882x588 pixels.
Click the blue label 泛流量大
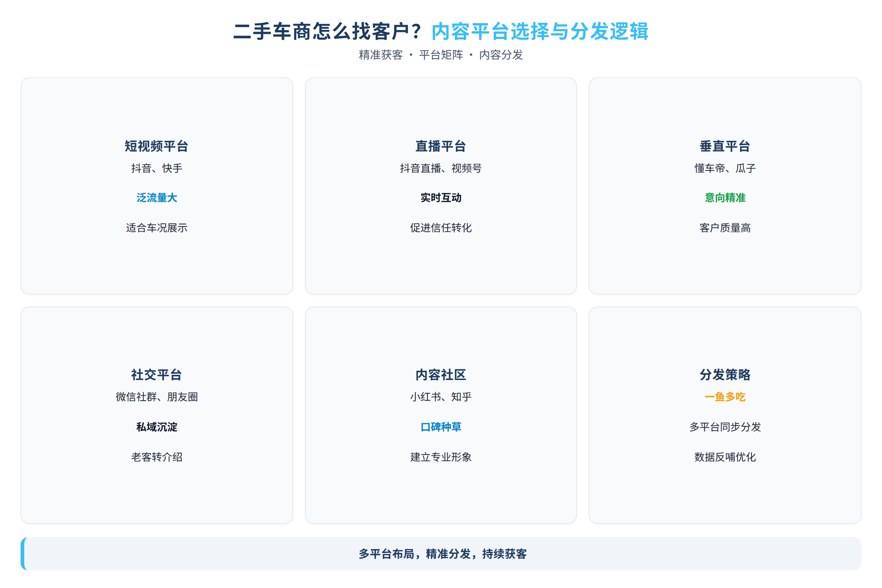click(157, 198)
